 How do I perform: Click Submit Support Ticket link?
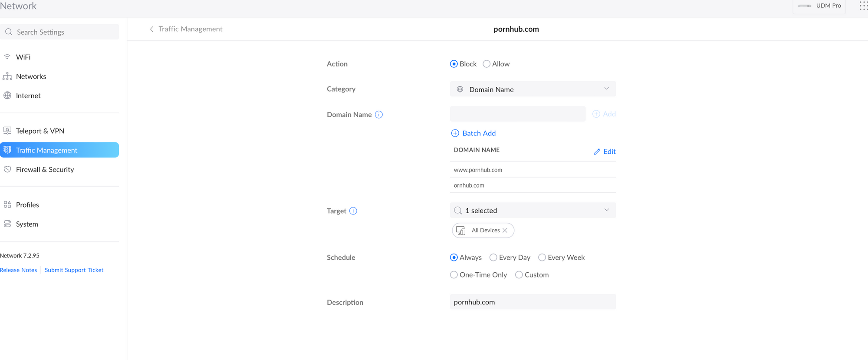click(x=74, y=270)
